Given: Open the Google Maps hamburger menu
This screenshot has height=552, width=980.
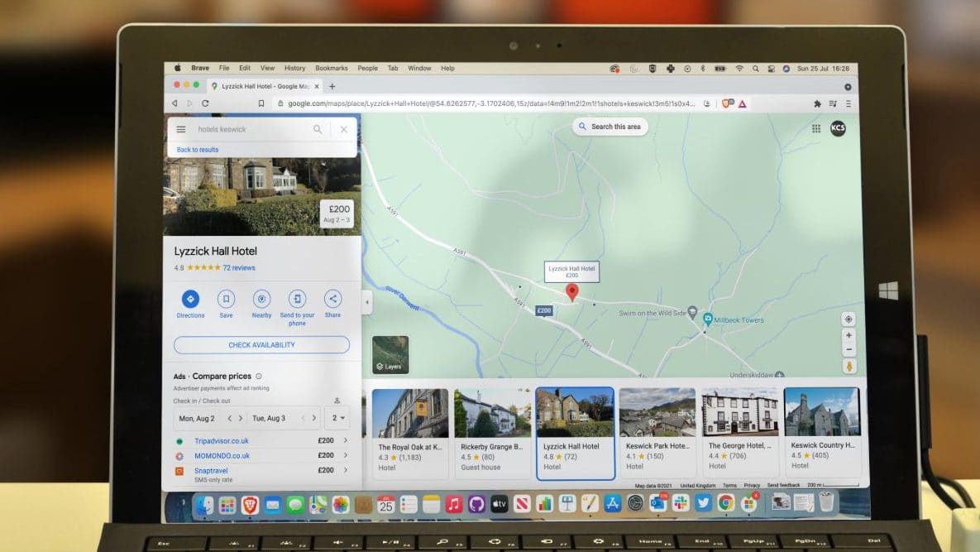Looking at the screenshot, I should click(181, 130).
